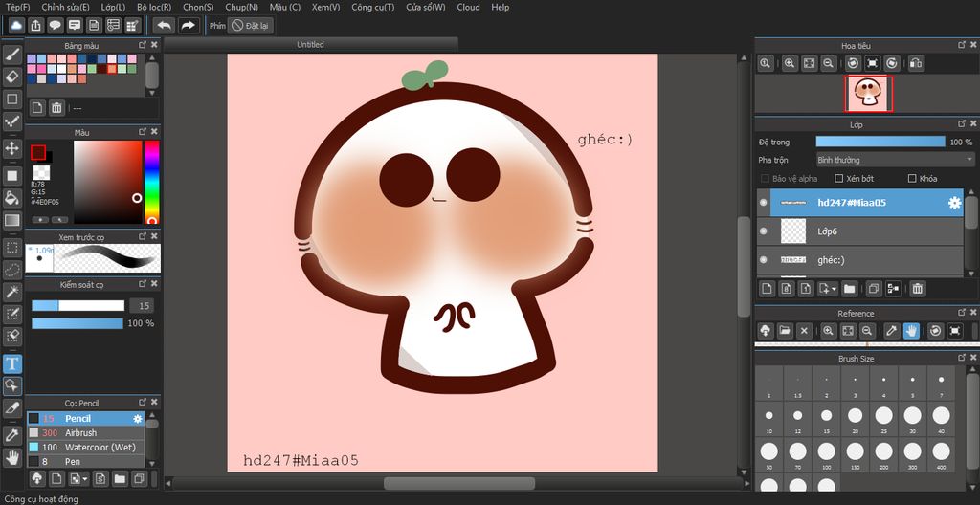The width and height of the screenshot is (980, 505).
Task: Select the Watercolor (Wet) brush
Action: [86, 448]
